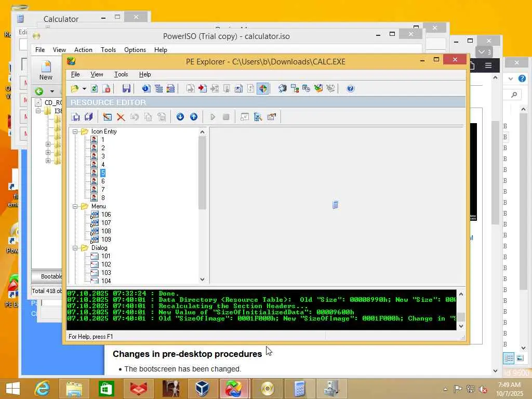Open the Windows Start button
This screenshot has width=532, height=399.
click(13, 389)
